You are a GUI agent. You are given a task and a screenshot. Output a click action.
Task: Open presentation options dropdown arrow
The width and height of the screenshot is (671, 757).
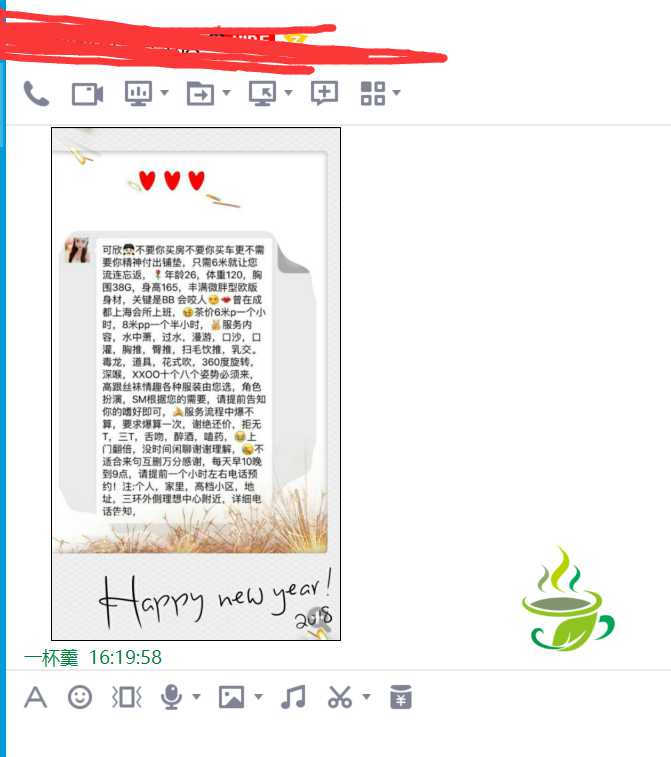(165, 92)
